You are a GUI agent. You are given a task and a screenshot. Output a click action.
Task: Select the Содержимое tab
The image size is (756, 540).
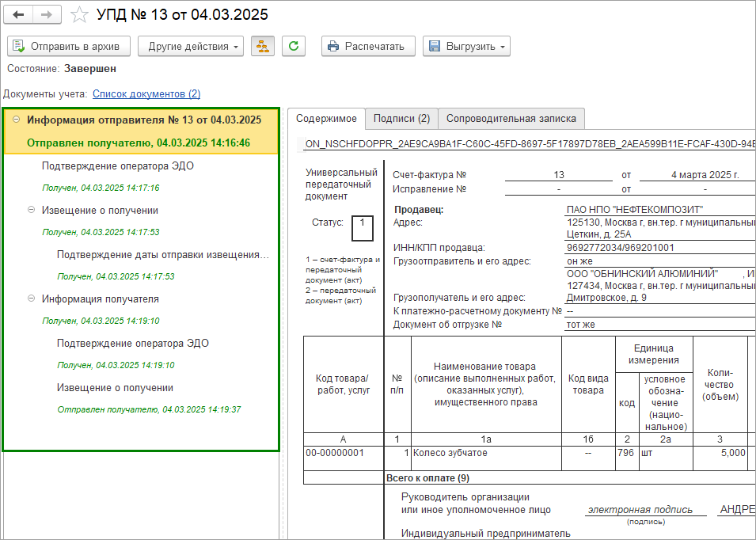326,119
